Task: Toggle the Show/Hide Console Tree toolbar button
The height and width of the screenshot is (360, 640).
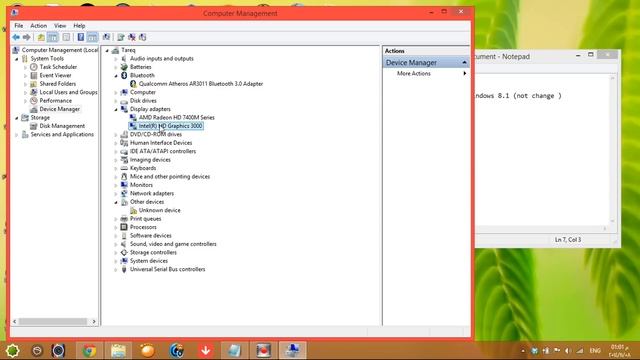Action: pyautogui.click(x=53, y=37)
